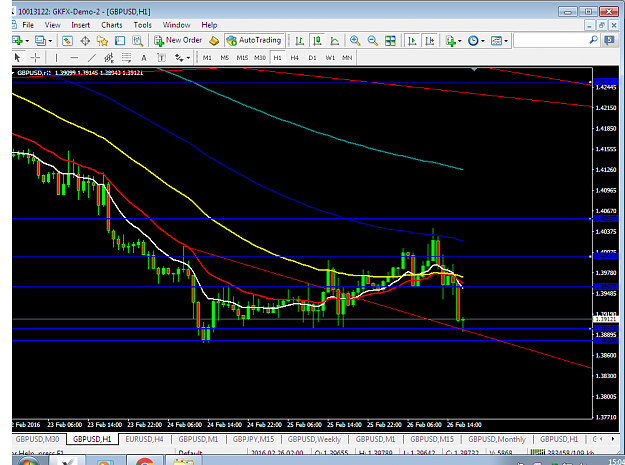Select the cursor arrow tool
Viewport: 625px width, 465px height.
click(x=17, y=58)
